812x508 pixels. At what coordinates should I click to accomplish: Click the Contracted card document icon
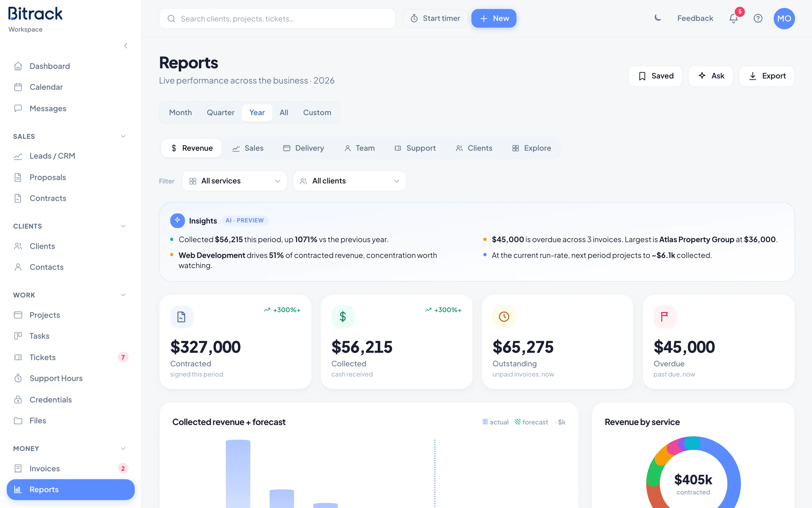click(x=182, y=316)
